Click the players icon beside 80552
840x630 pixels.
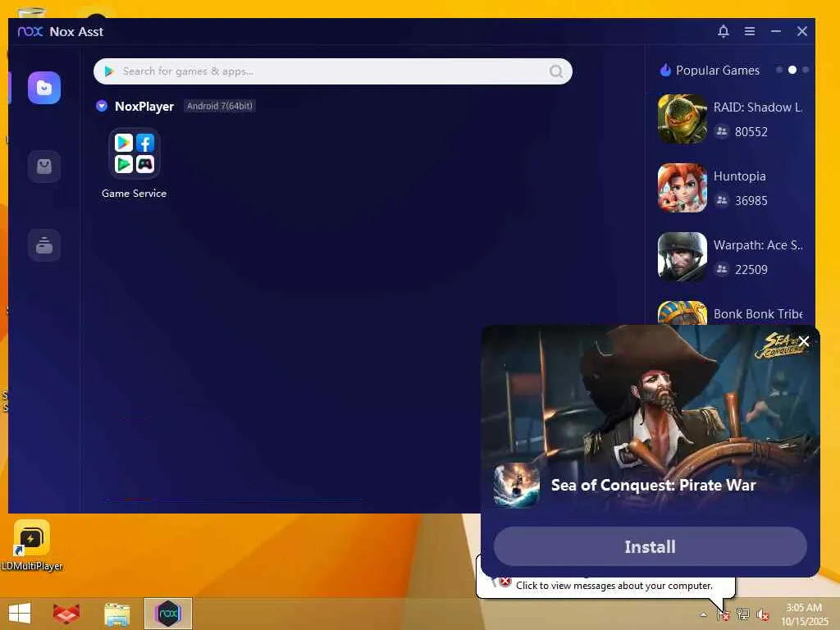pos(722,131)
